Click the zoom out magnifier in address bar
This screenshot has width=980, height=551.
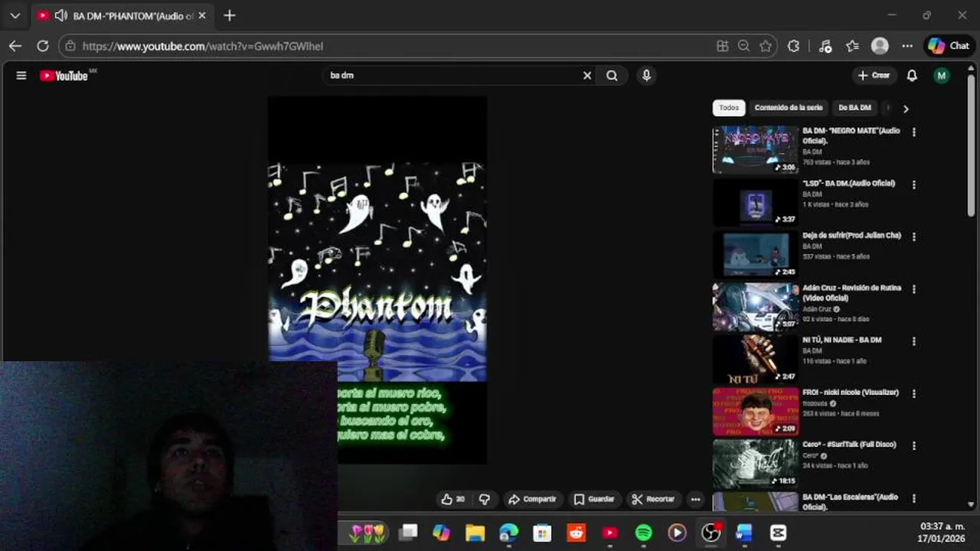click(743, 46)
